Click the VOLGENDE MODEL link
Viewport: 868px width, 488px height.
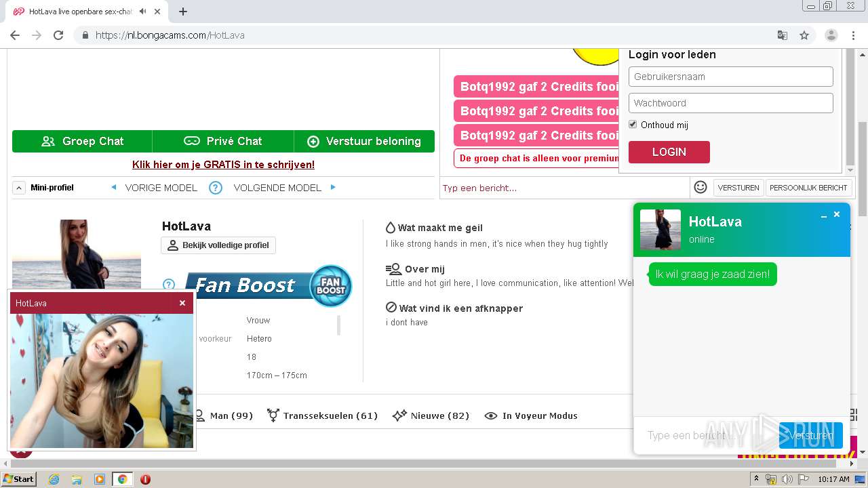[277, 188]
